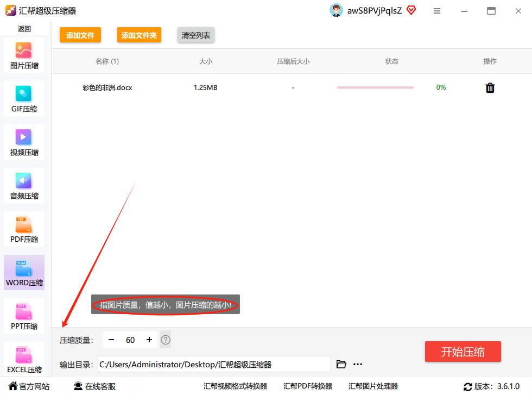Open the GIF压缩 tool
This screenshot has height=395, width=532.
click(24, 99)
